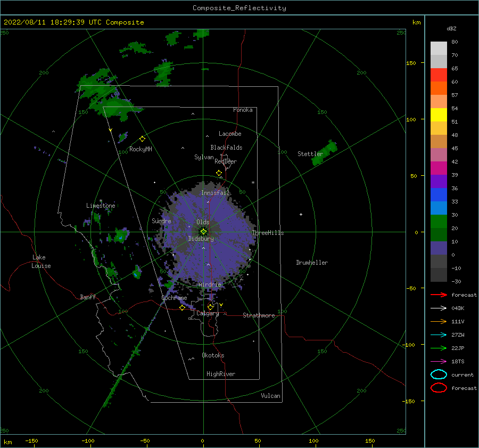Click the magenta 18TS arrow in legend
Screen dimensions: 479x448
(x=439, y=362)
